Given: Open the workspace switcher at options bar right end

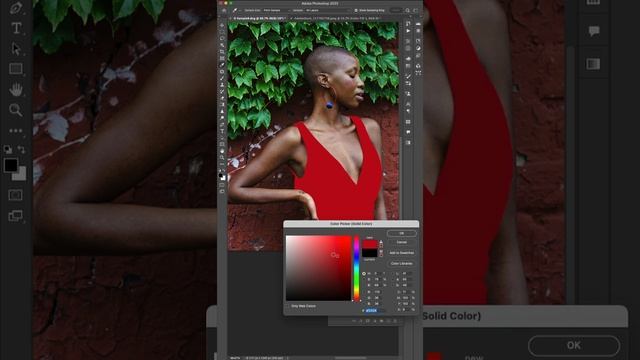Looking at the screenshot, I should click(x=416, y=10).
